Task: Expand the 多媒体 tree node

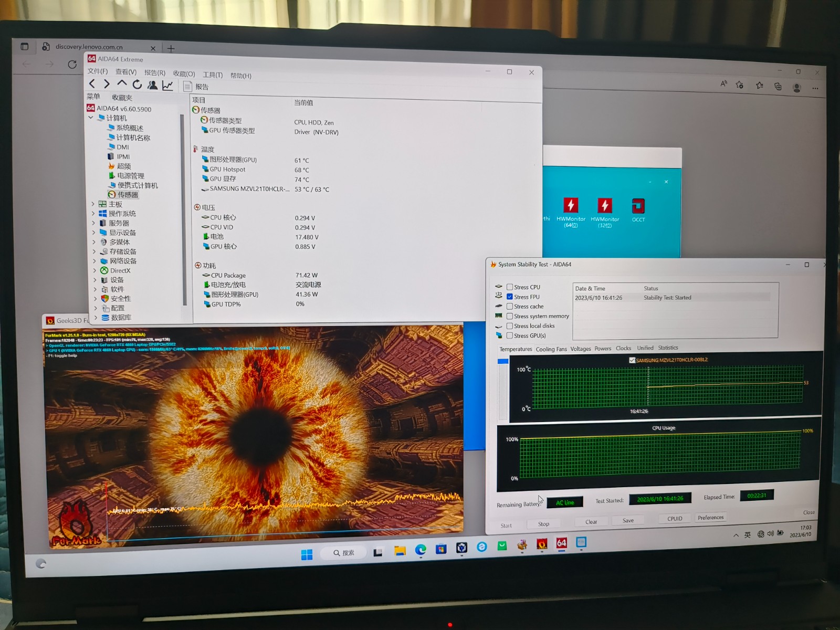Action: tap(94, 241)
